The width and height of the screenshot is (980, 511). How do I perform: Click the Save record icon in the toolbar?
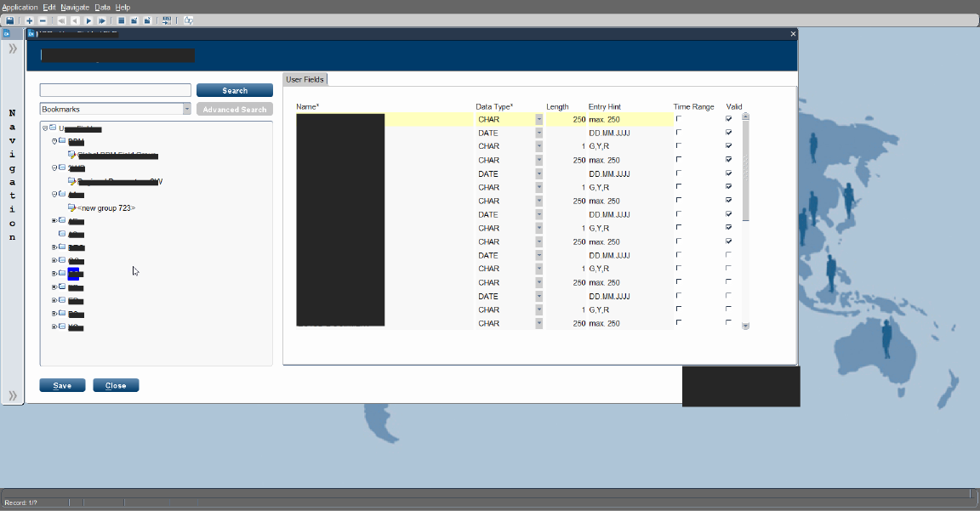[x=9, y=20]
